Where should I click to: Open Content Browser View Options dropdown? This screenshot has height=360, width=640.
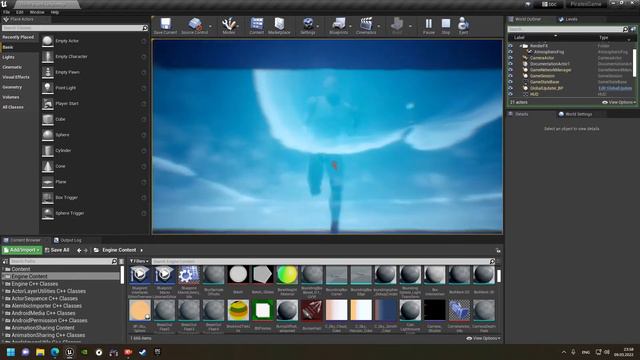point(483,338)
